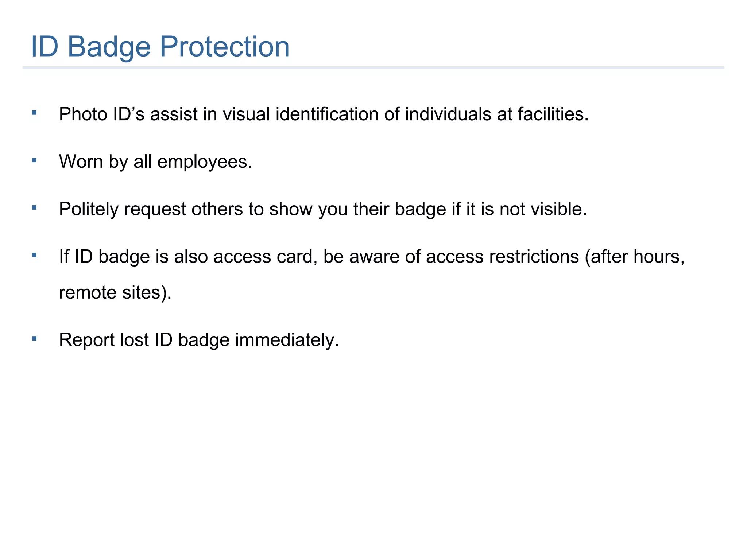Select the If ID badge is also access card line

point(372,257)
